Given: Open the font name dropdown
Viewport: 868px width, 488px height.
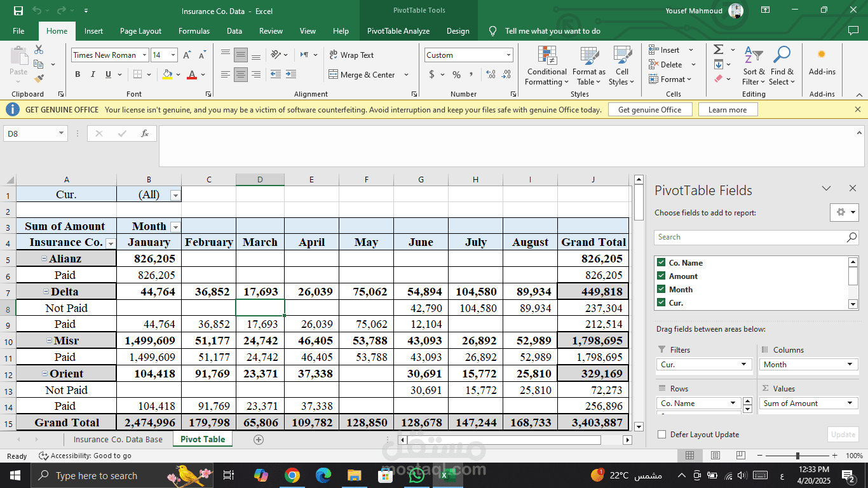Looking at the screenshot, I should tap(144, 55).
